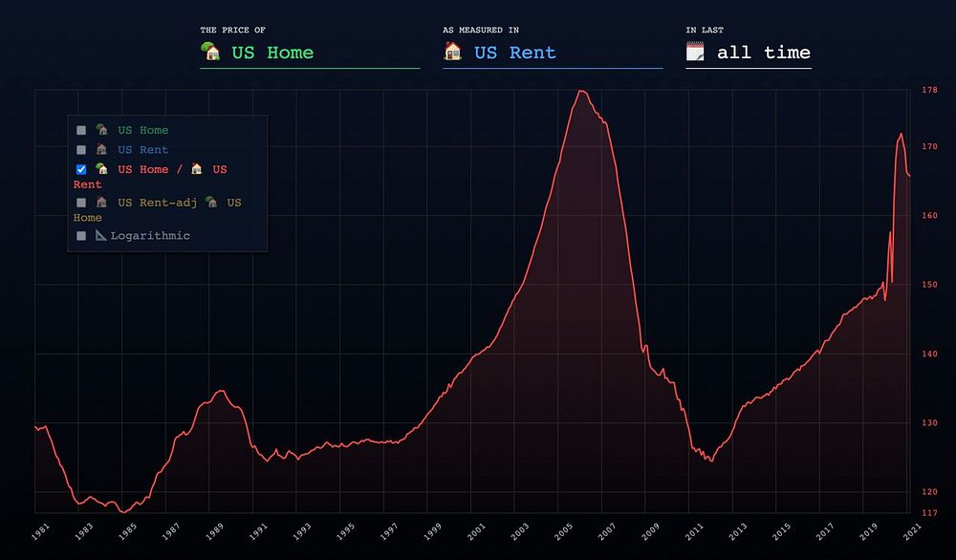Click the 178 y-axis value
The image size is (956, 560).
point(929,90)
